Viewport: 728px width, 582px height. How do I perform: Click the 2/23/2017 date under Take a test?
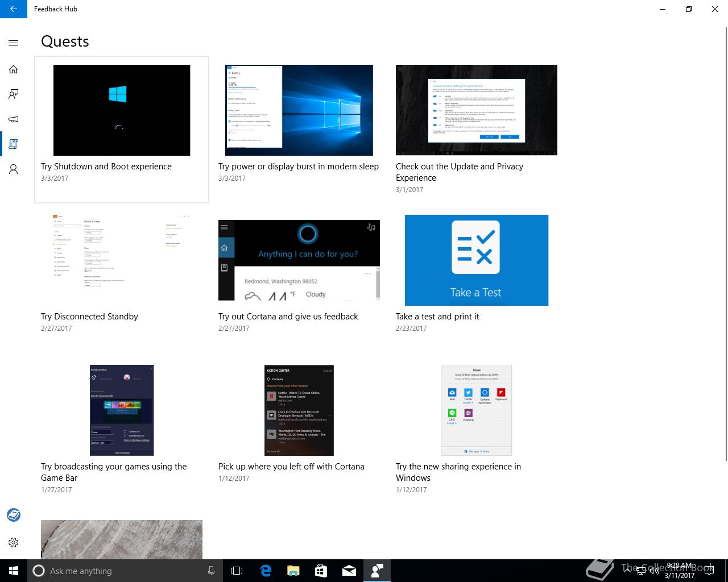411,329
